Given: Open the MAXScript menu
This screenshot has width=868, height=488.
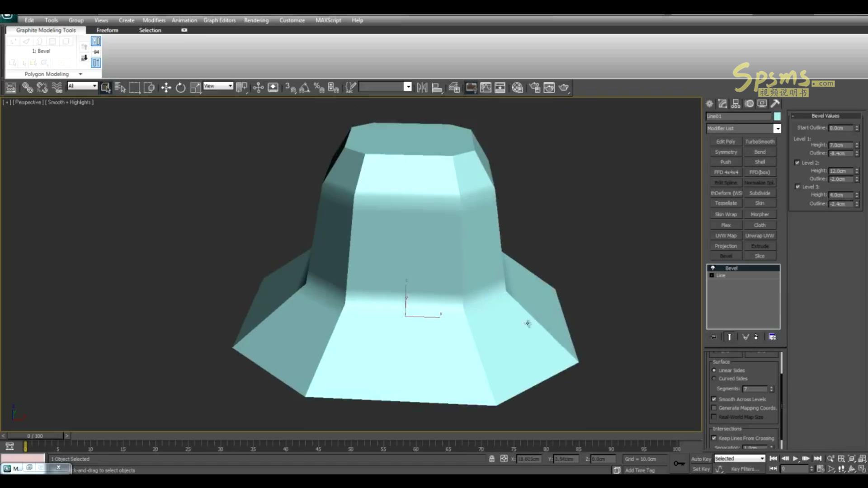Looking at the screenshot, I should pos(328,20).
